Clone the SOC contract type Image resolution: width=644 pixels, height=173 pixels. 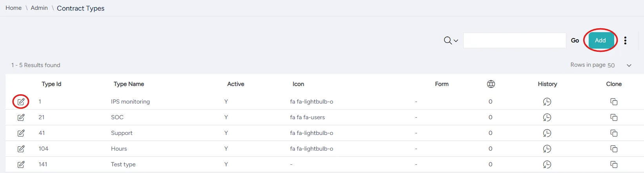614,117
